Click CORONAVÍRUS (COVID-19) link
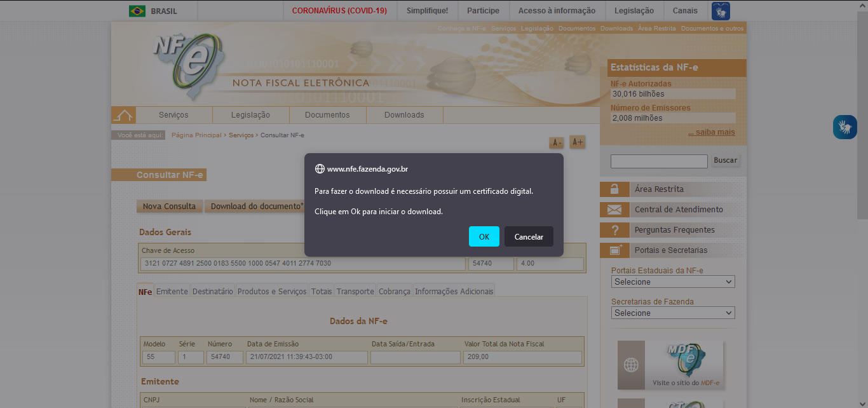This screenshot has height=408, width=868. point(339,11)
